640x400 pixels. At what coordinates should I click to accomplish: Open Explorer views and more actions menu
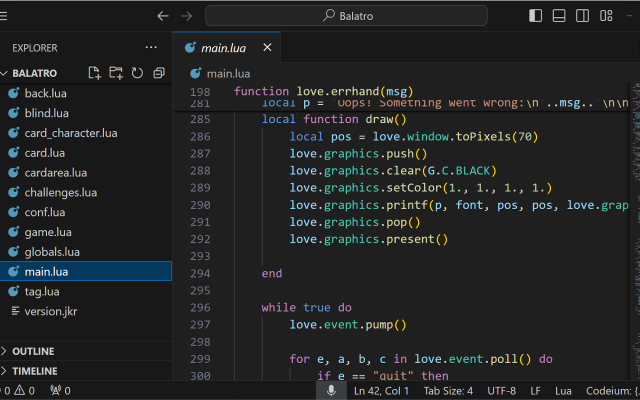pos(151,48)
